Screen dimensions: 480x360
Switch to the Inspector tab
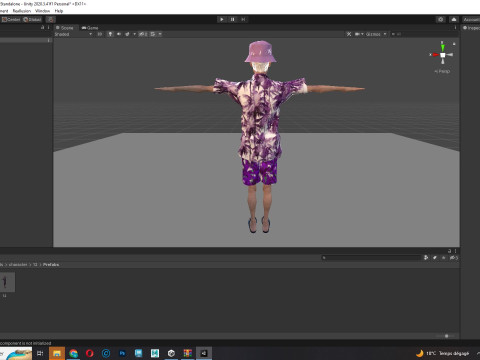[471, 28]
